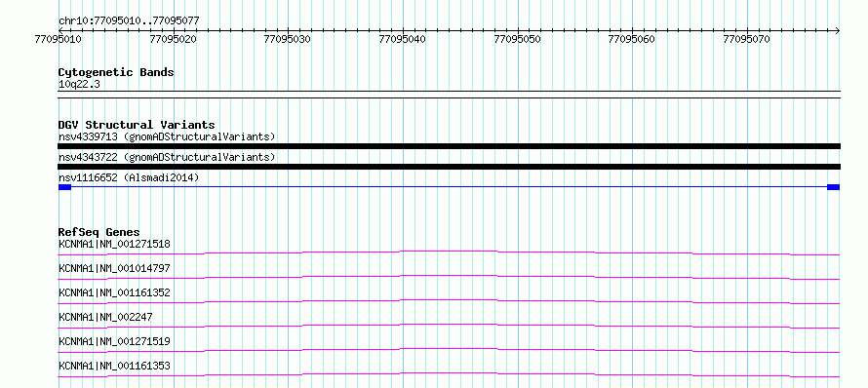Open the nsv4343722 (gnomADStructuralVariants) label
Viewport: 868px width, 388px height.
click(167, 157)
